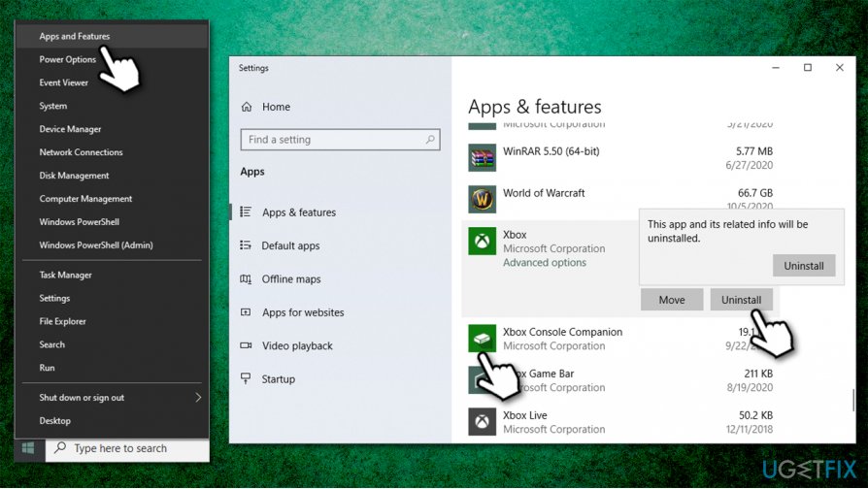The image size is (868, 489).
Task: Open Apps and Features from the menu
Action: 74,36
